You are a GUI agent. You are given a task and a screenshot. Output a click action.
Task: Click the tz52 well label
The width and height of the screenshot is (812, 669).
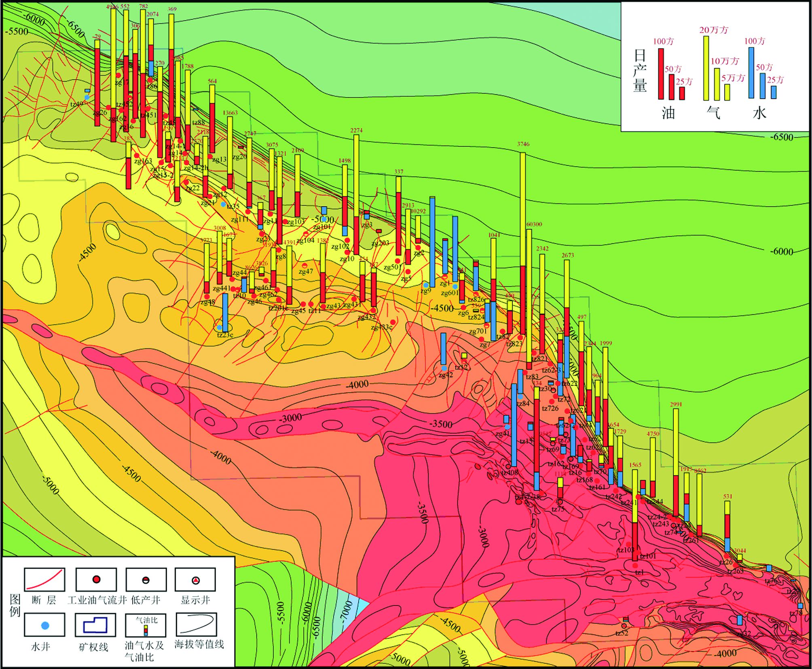622,633
